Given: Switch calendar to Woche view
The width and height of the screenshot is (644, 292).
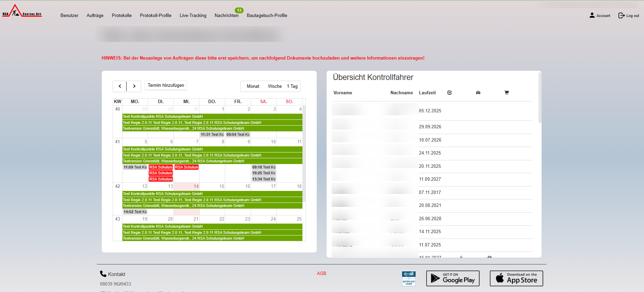Looking at the screenshot, I should click(x=275, y=86).
